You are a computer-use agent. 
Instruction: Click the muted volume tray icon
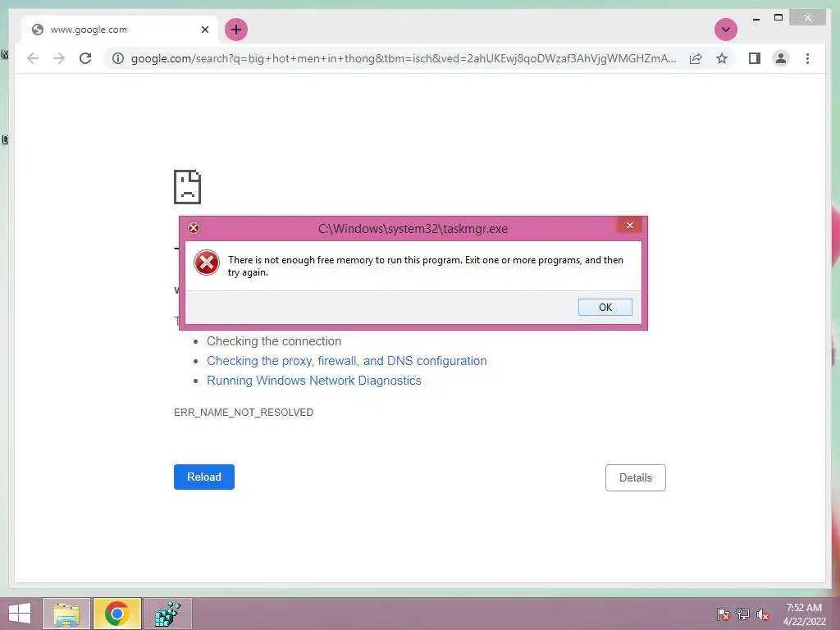pos(763,614)
